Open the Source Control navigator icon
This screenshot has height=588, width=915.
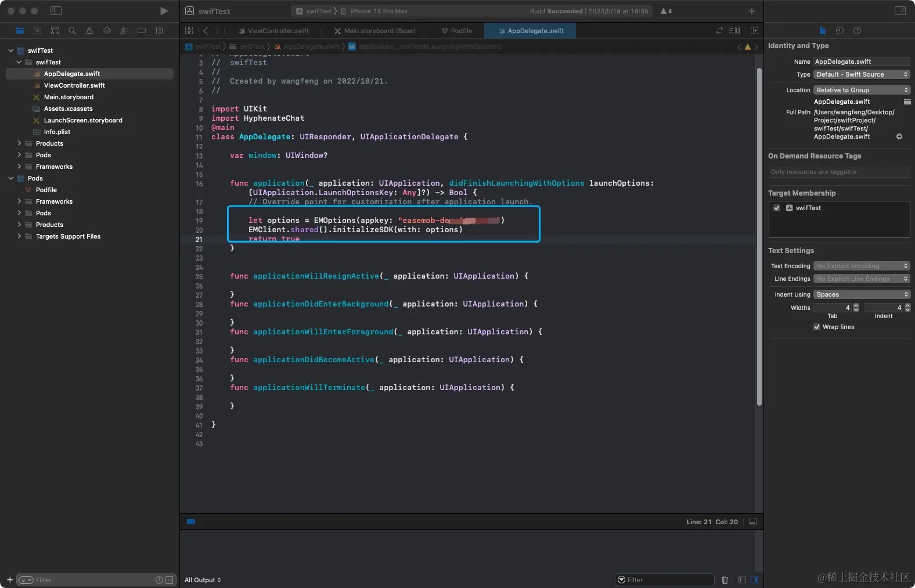click(37, 31)
